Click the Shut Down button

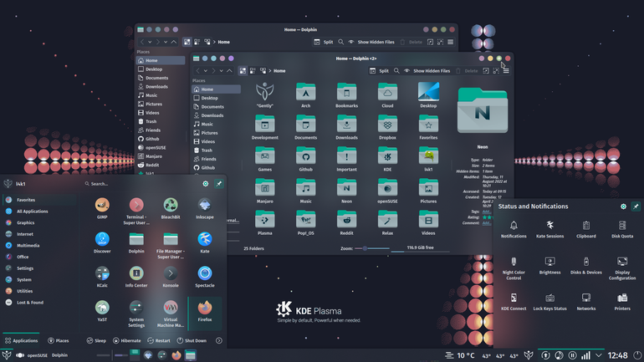[192, 340]
